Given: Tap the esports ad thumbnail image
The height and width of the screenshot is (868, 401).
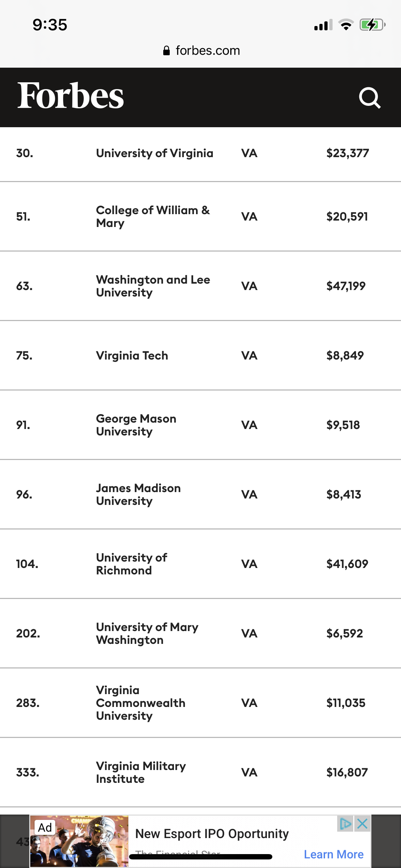Looking at the screenshot, I should 79,841.
